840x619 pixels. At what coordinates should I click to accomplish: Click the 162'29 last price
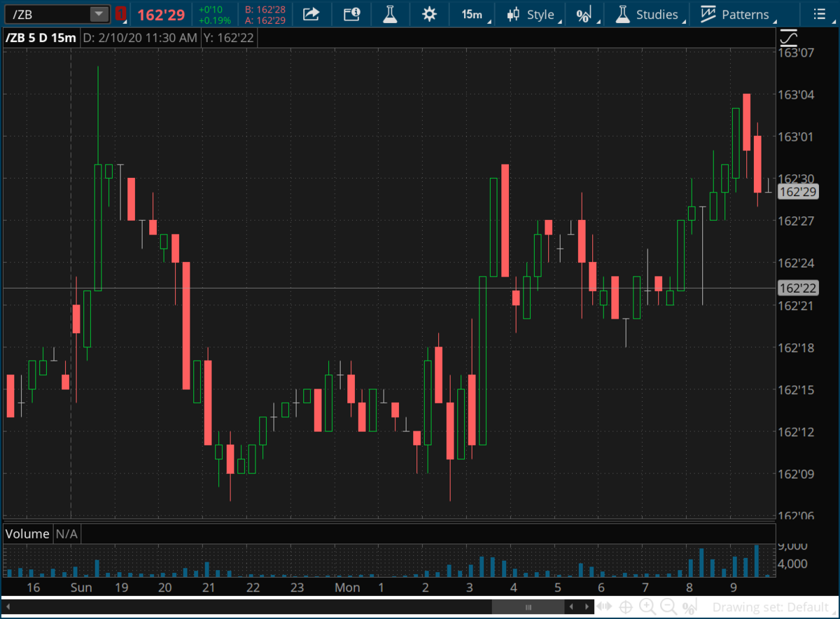coord(161,15)
